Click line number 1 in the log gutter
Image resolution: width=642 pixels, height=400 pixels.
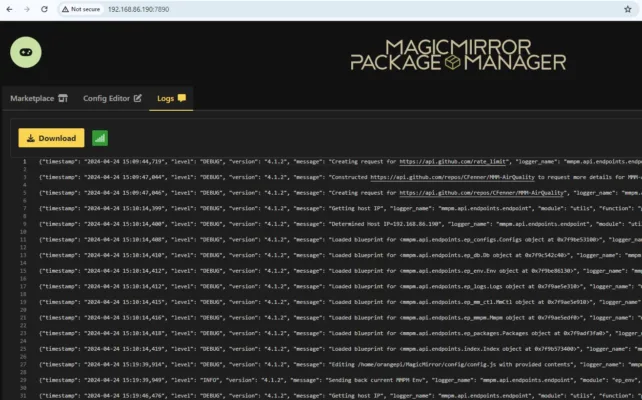pyautogui.click(x=24, y=162)
